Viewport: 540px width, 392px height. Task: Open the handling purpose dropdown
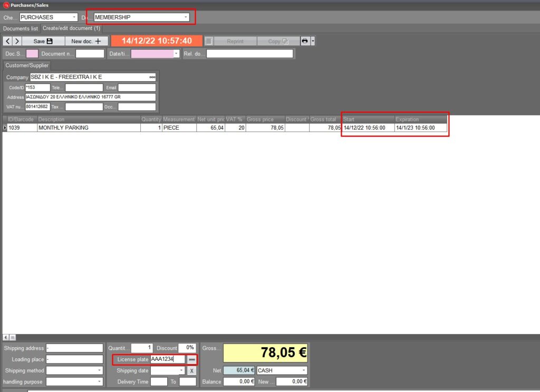point(99,381)
